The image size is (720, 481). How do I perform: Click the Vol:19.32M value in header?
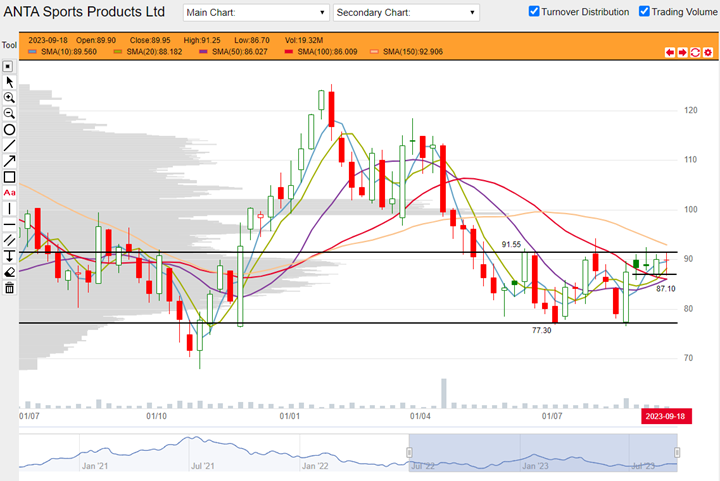click(304, 40)
